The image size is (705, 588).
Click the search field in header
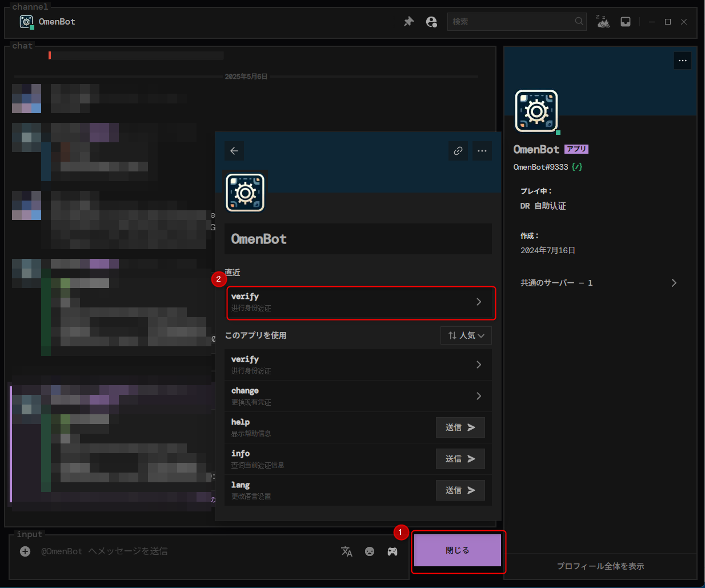[516, 22]
